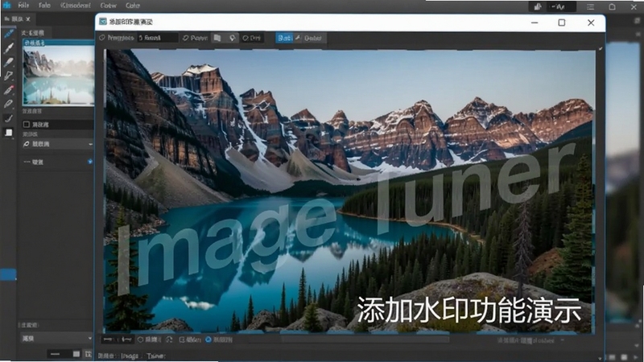The width and height of the screenshot is (644, 362).
Task: Select the third pen tool in the left toolbar
Action: (x=9, y=62)
